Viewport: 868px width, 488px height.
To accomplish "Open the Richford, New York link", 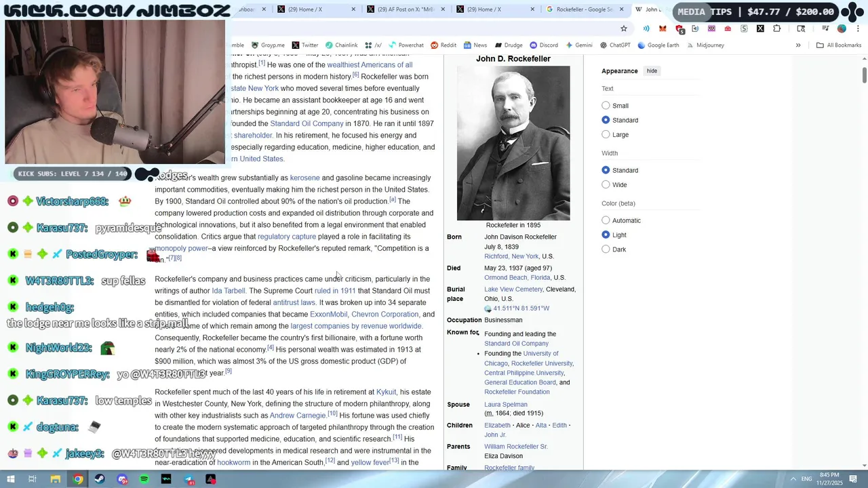I will [511, 256].
